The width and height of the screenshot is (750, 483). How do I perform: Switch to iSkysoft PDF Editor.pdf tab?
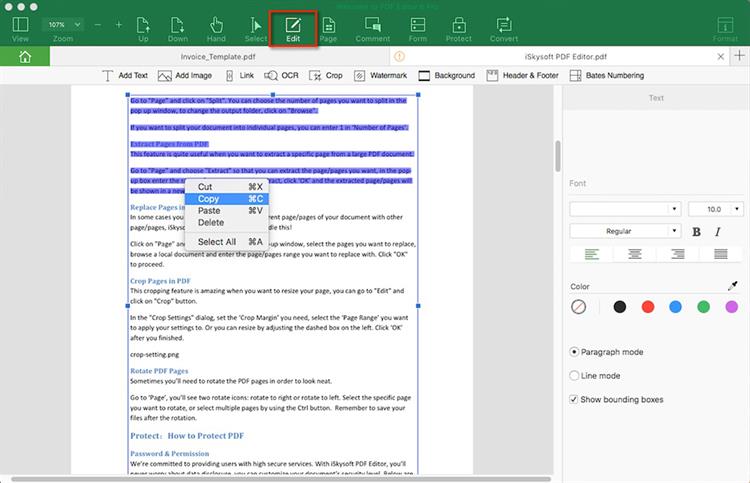pyautogui.click(x=565, y=56)
